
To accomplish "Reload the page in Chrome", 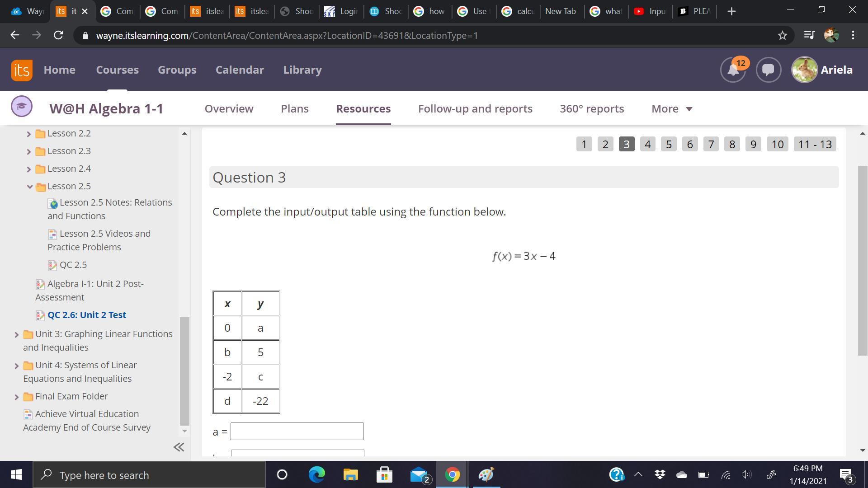I will click(x=58, y=35).
